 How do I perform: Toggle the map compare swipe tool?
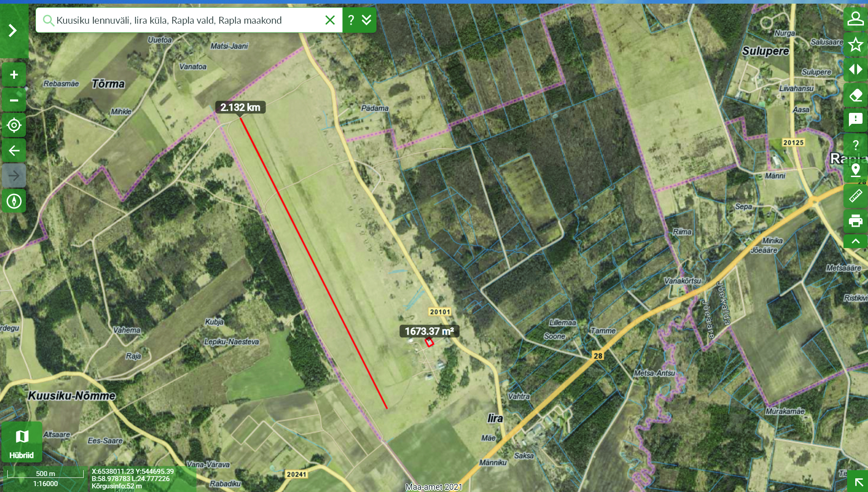[x=855, y=70]
